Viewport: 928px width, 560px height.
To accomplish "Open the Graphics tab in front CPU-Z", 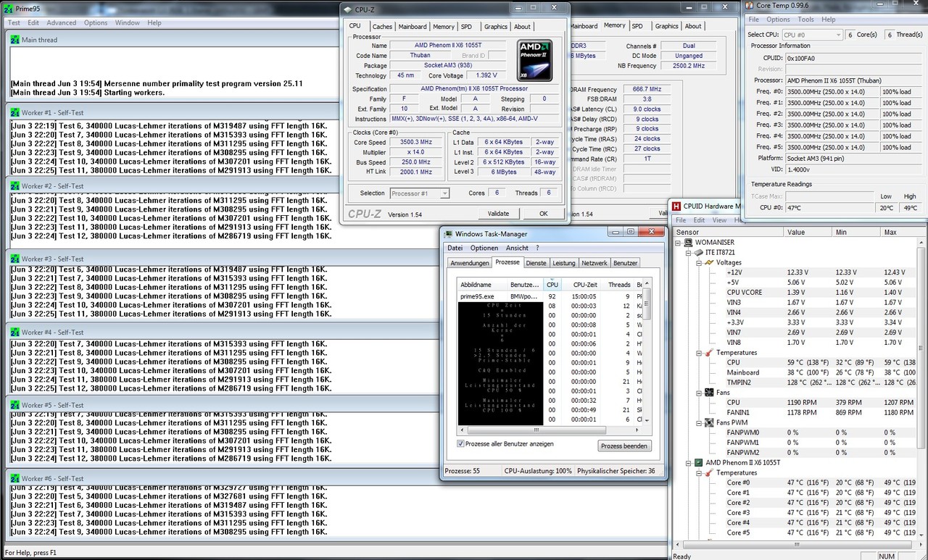I will [496, 27].
